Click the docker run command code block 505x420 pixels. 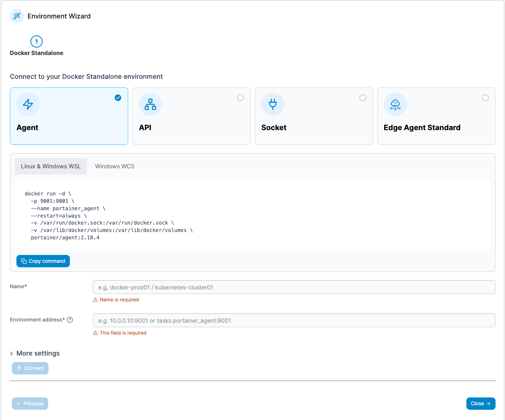tap(253, 216)
